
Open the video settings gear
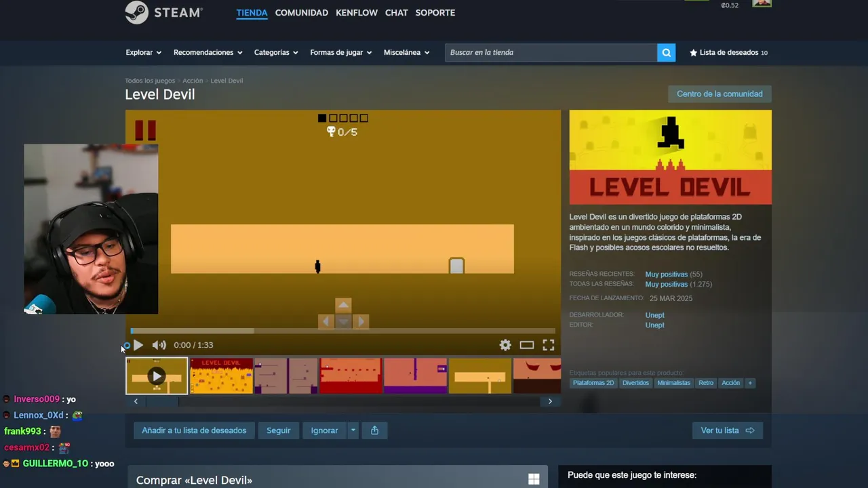tap(505, 345)
